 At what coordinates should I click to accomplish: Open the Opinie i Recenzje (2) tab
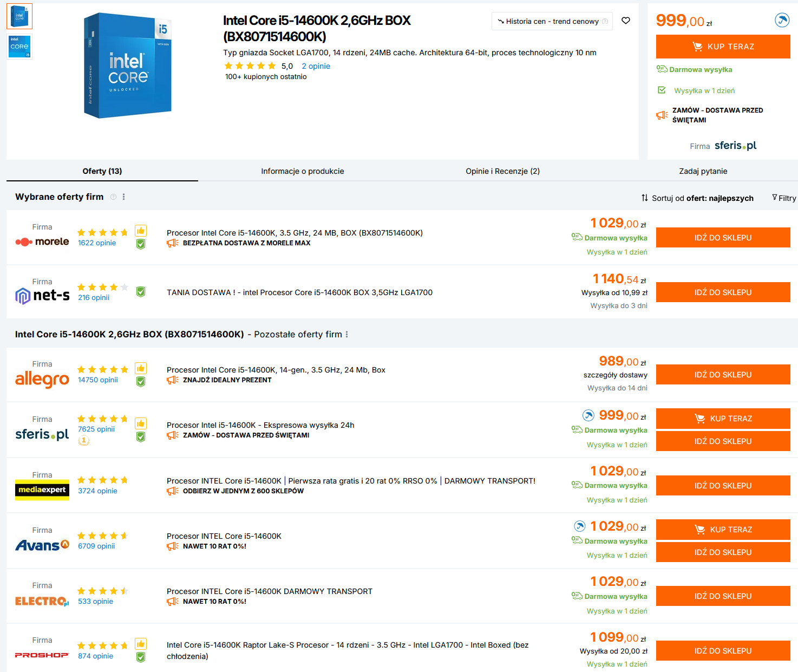point(502,171)
